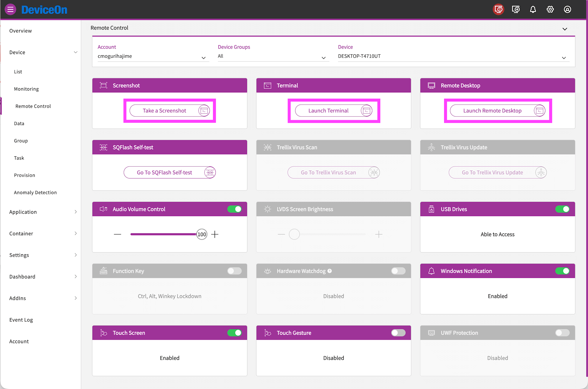
Task: Click the Trellix Virus Update header icon
Action: (x=431, y=147)
